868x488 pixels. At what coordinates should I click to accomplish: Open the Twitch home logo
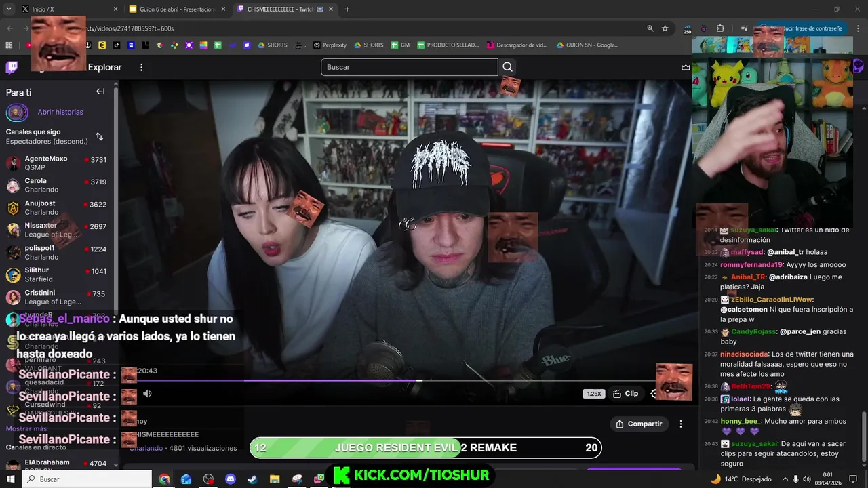(x=12, y=67)
